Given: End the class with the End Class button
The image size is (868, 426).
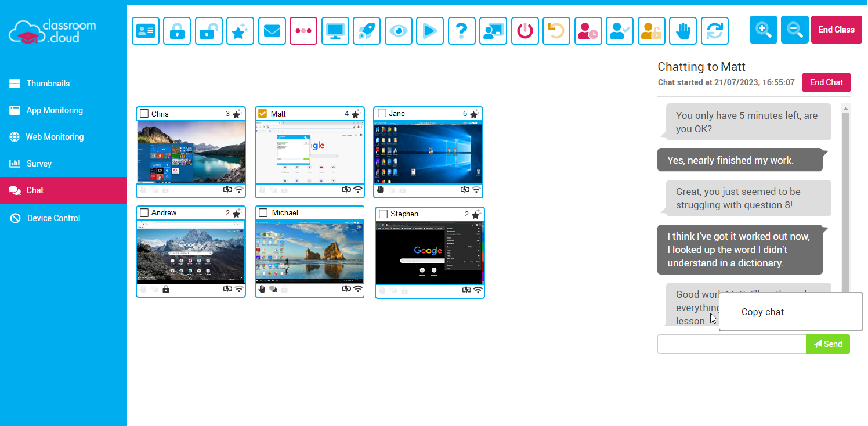Looking at the screenshot, I should pos(836,29).
